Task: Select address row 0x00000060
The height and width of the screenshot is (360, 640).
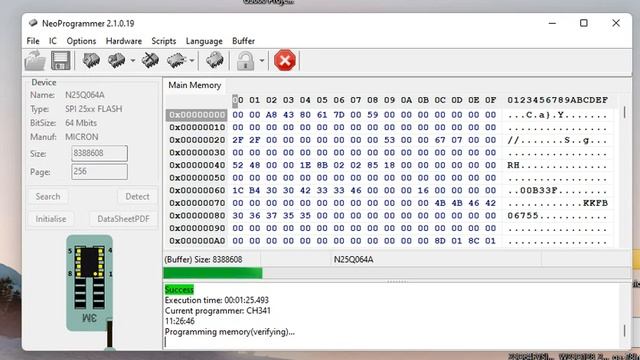Action: pos(197,191)
